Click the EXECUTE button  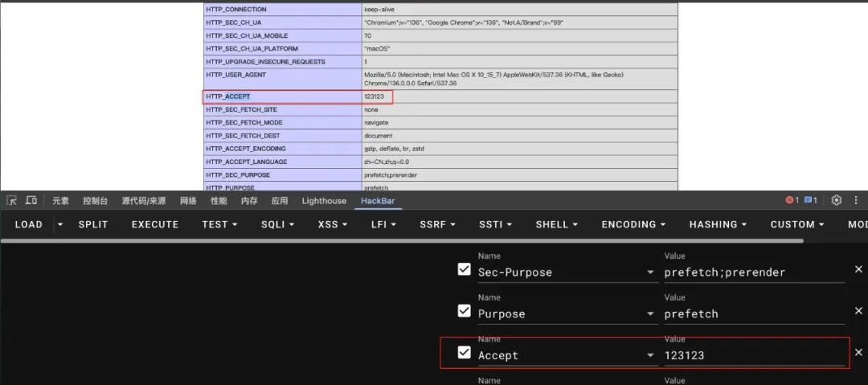tap(155, 224)
